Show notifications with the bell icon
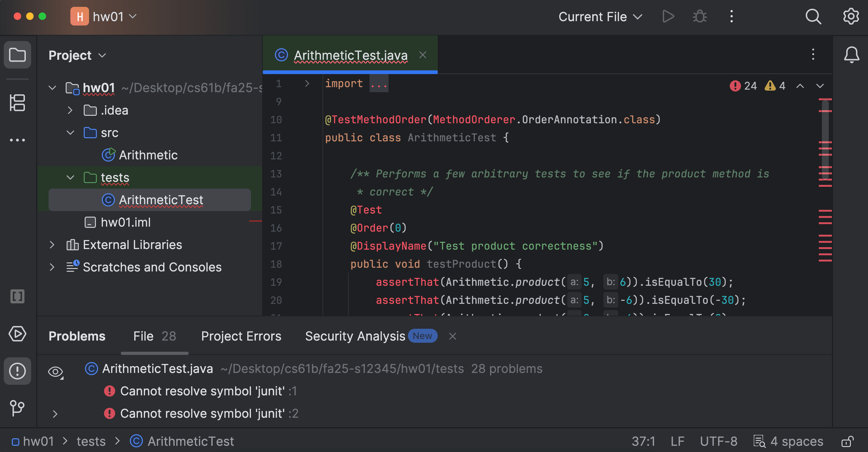 [x=852, y=55]
